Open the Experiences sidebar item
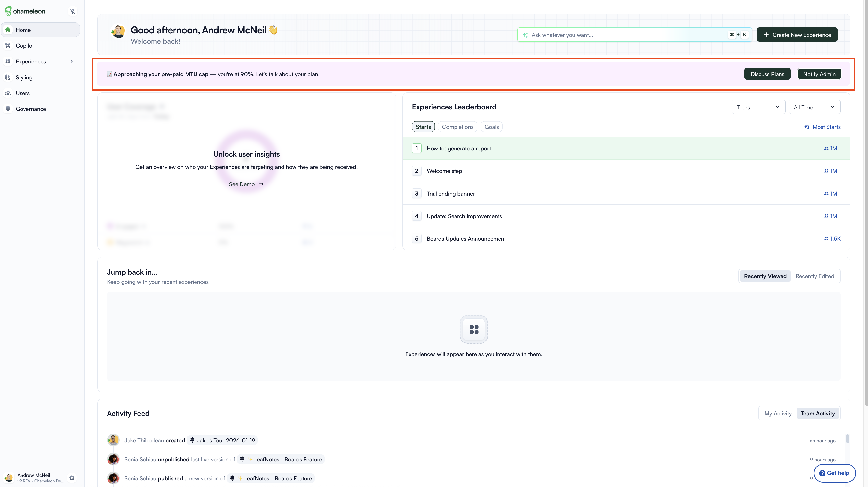 31,61
